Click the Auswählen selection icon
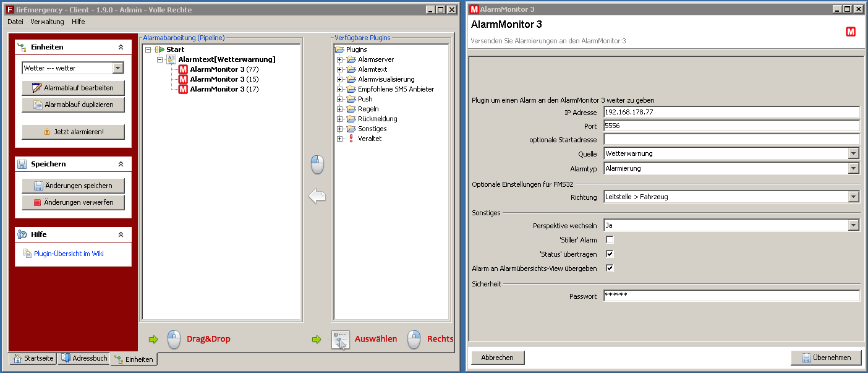 click(341, 340)
